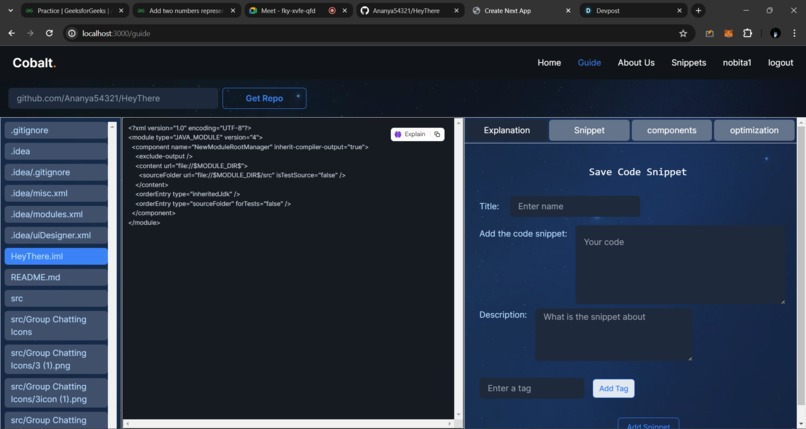Reload the localhost page
Image resolution: width=806 pixels, height=429 pixels.
coord(49,33)
